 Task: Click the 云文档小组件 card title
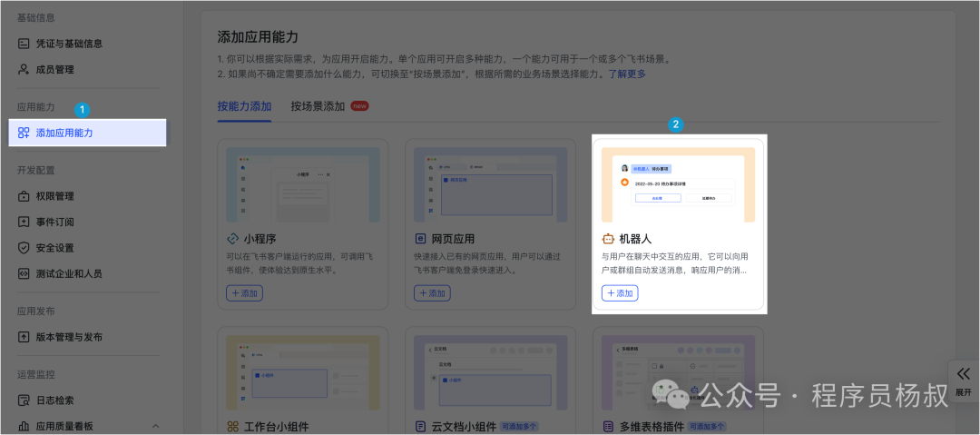point(465,427)
